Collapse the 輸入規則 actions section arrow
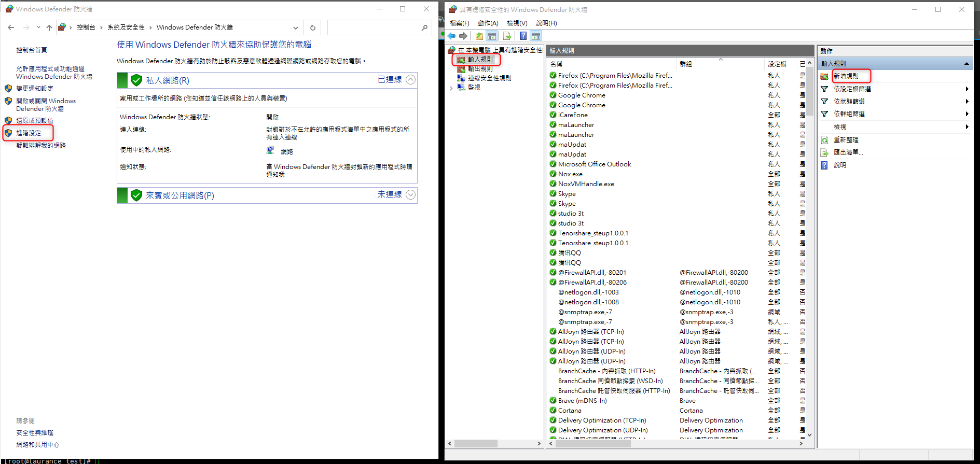The height and width of the screenshot is (464, 980). (x=967, y=64)
